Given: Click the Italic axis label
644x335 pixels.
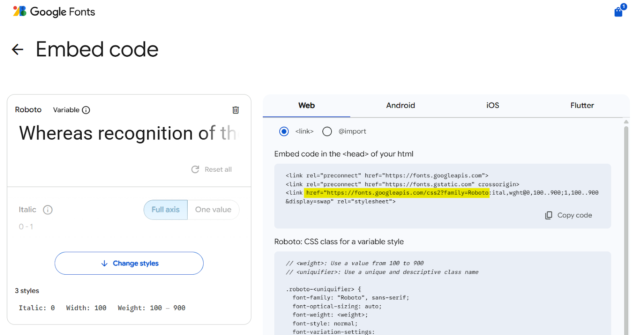Looking at the screenshot, I should pos(27,210).
